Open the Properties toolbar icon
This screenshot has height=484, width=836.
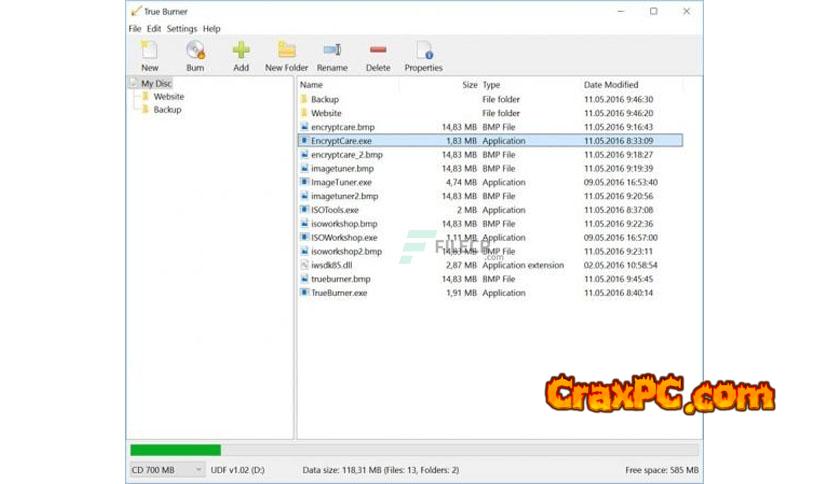(424, 50)
